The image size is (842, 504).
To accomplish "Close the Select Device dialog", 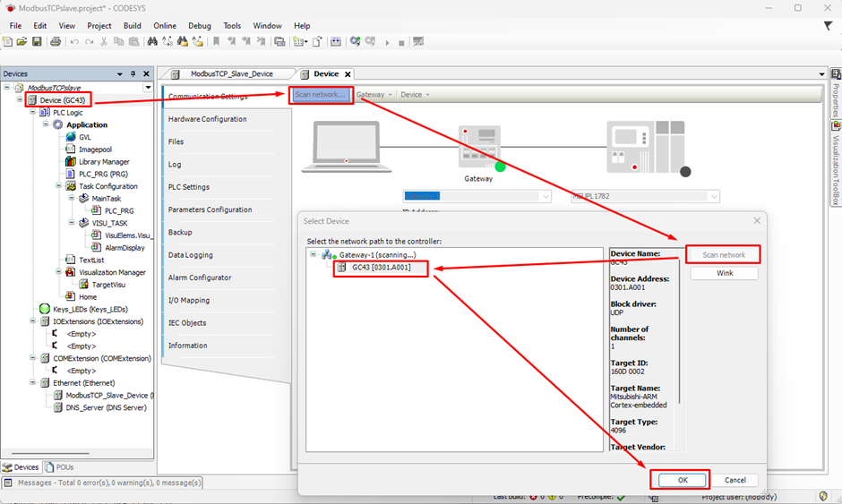I will pyautogui.click(x=757, y=220).
